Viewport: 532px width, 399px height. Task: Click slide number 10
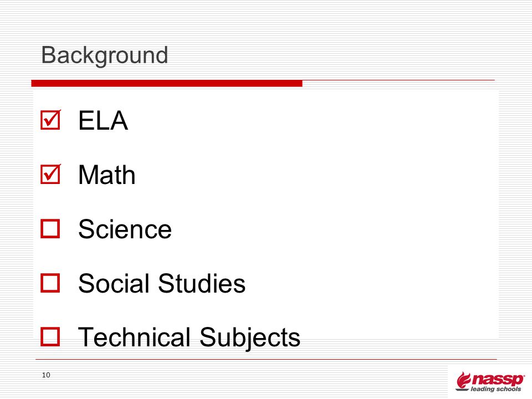coord(46,375)
